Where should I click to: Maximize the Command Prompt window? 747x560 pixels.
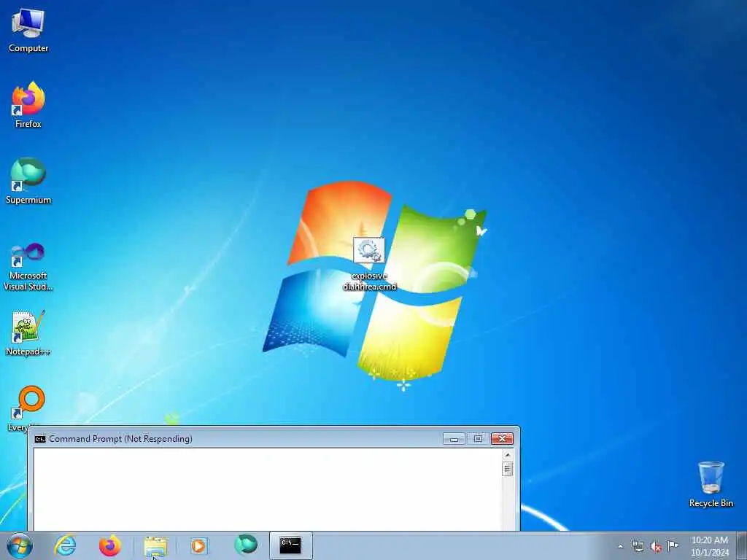click(478, 438)
